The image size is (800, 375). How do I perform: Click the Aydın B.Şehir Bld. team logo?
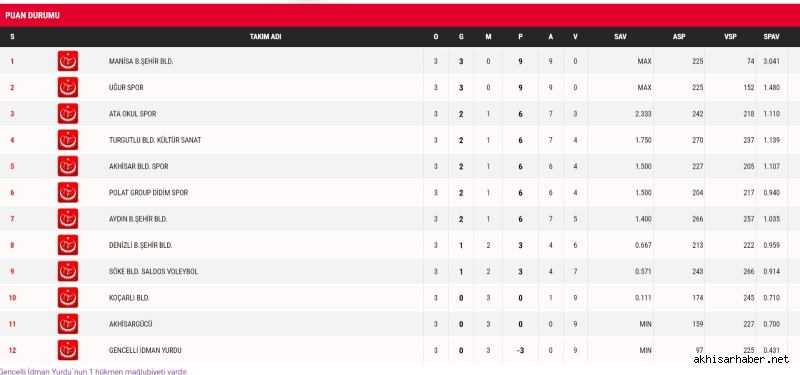coord(67,219)
